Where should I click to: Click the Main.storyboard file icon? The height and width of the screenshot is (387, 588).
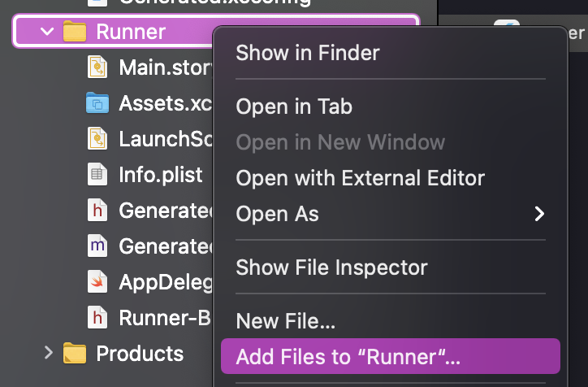point(97,67)
